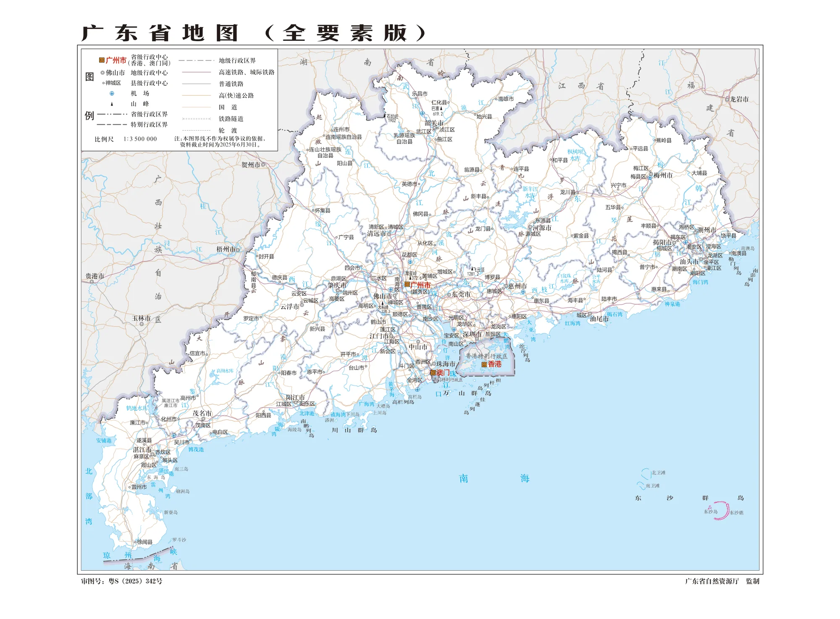Click the 审图号：粤S（2025）342号 text

[x=122, y=581]
